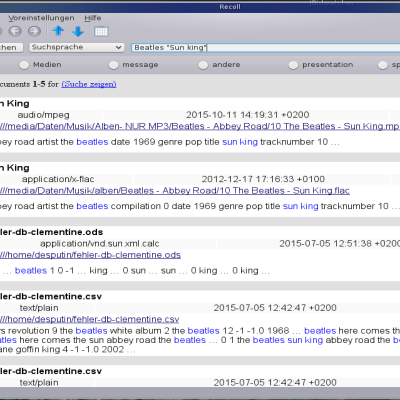This screenshot has height=400, width=400.
Task: Open the fehler-db-clementine.ods link
Action: point(90,255)
